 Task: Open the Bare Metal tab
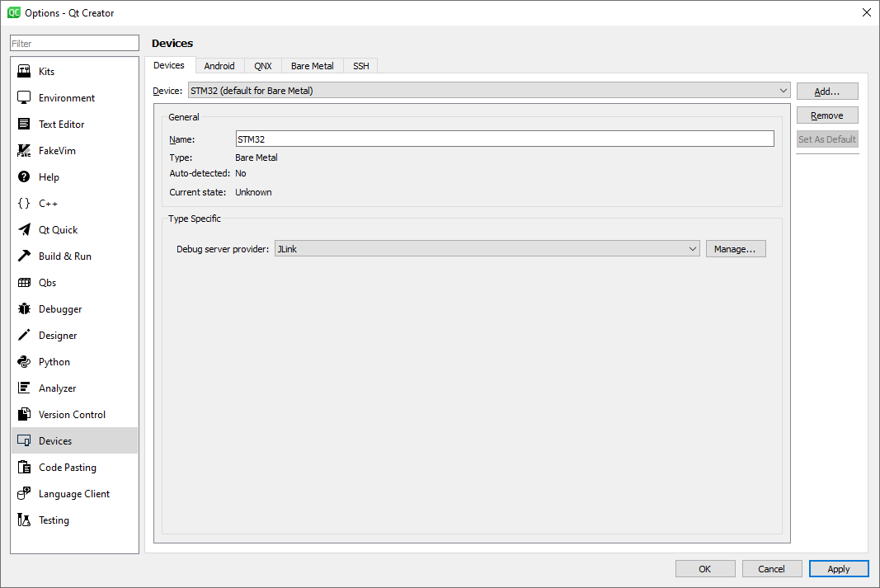[x=312, y=66]
